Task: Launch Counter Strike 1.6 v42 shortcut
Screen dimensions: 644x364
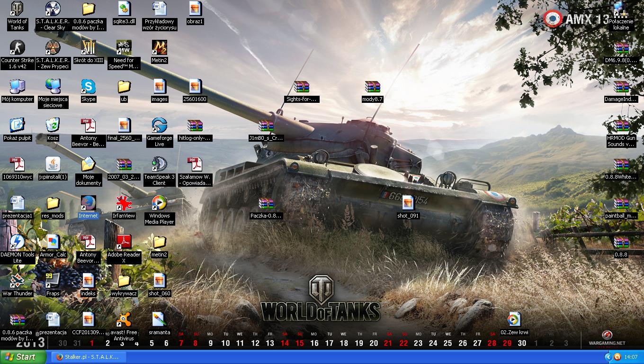Action: click(x=18, y=48)
